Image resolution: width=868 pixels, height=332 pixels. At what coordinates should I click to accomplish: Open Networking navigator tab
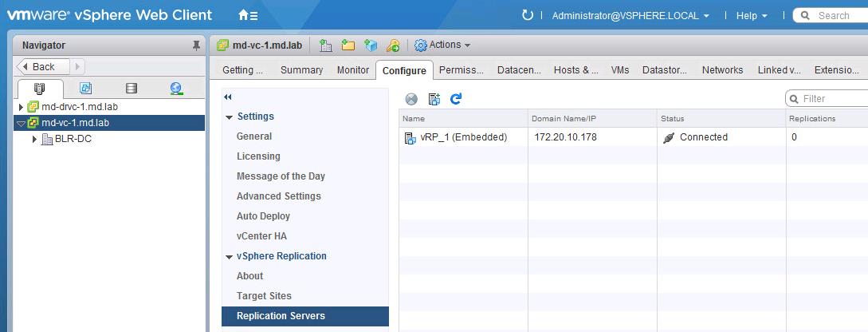pyautogui.click(x=177, y=89)
